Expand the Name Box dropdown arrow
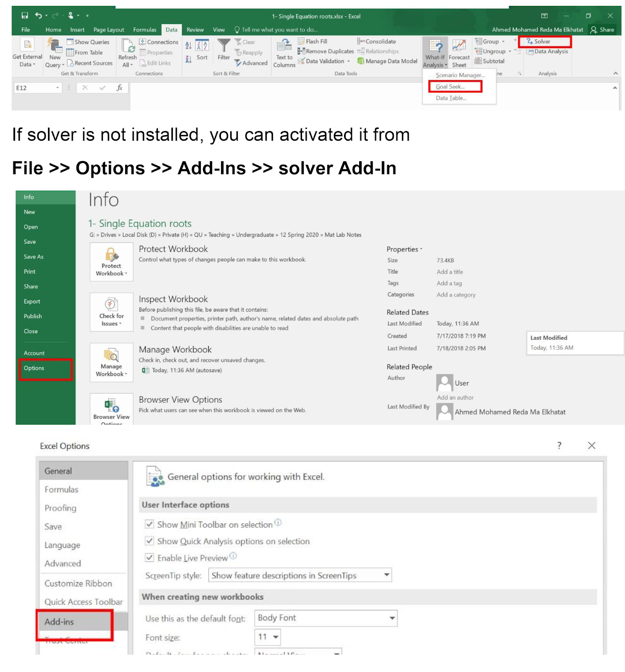This screenshot has height=672, width=625. click(58, 88)
